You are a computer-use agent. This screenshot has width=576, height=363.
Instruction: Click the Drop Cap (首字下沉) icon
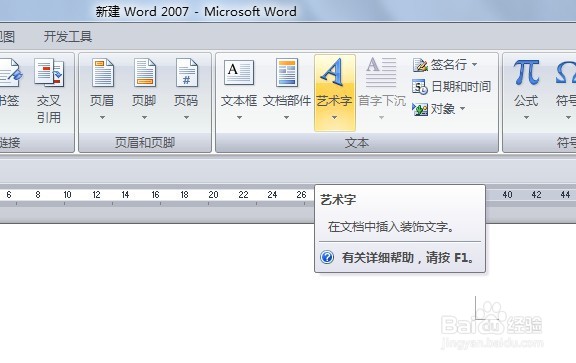tap(381, 72)
